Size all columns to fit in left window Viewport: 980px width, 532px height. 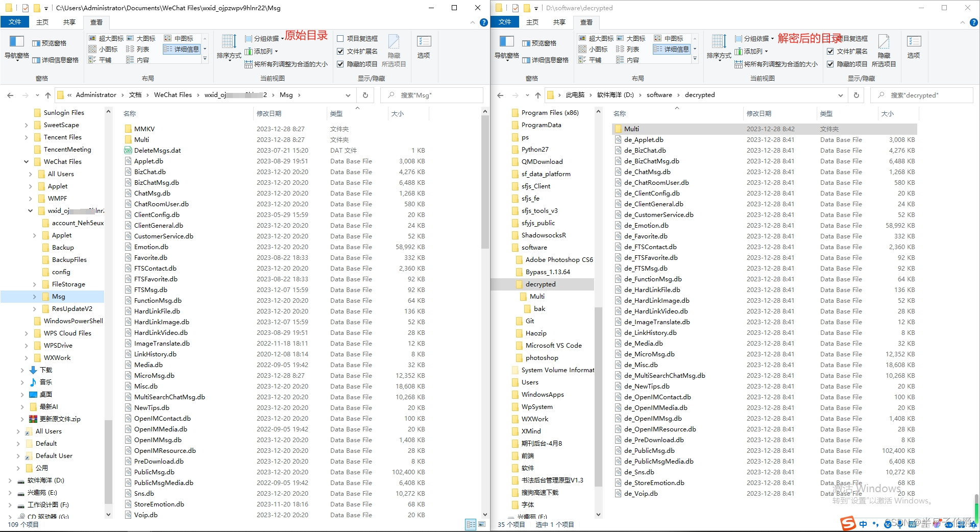coord(286,64)
